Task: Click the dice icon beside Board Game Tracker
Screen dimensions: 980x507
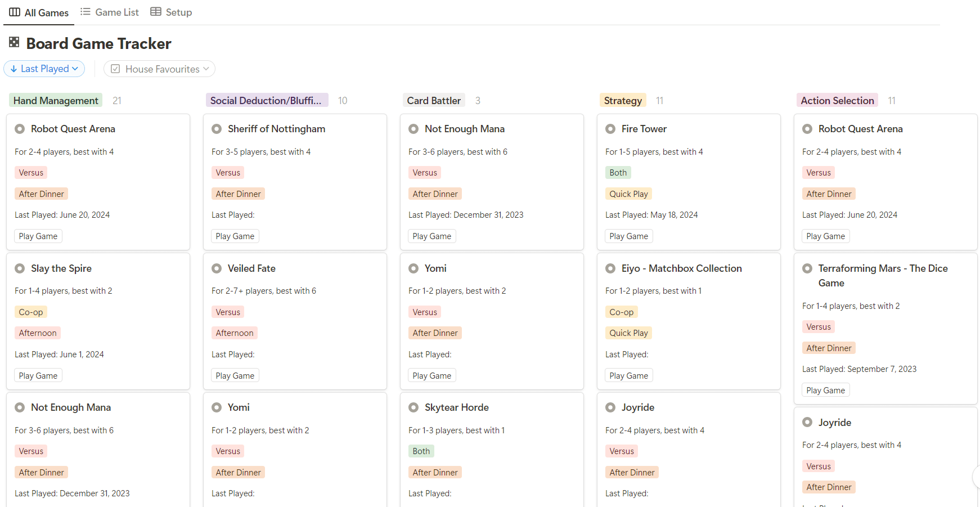Action: click(x=14, y=42)
